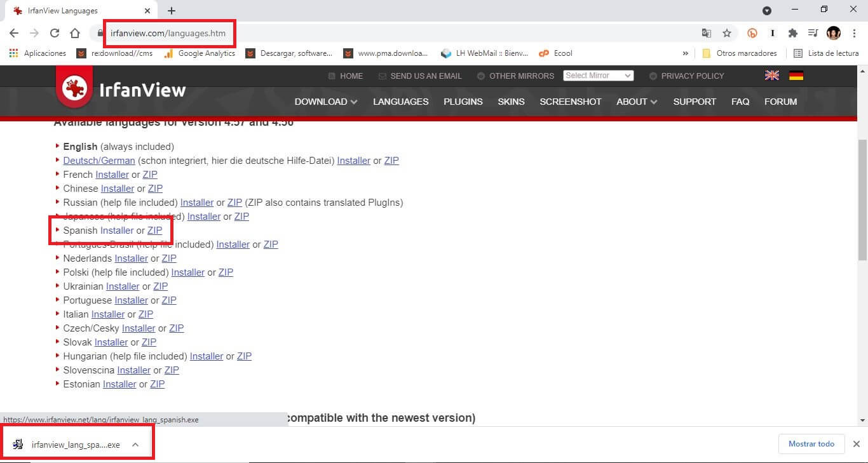This screenshot has height=463, width=868.
Task: Open a new browser tab
Action: pos(172,11)
